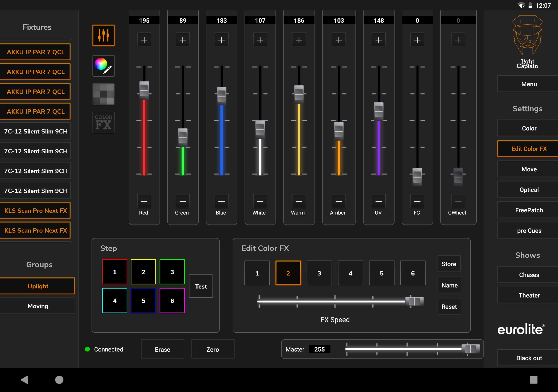Open FreePatch settings
The image size is (558, 392).
(528, 210)
